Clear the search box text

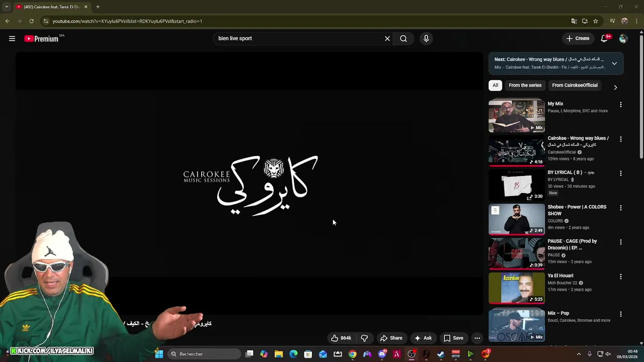point(387,38)
